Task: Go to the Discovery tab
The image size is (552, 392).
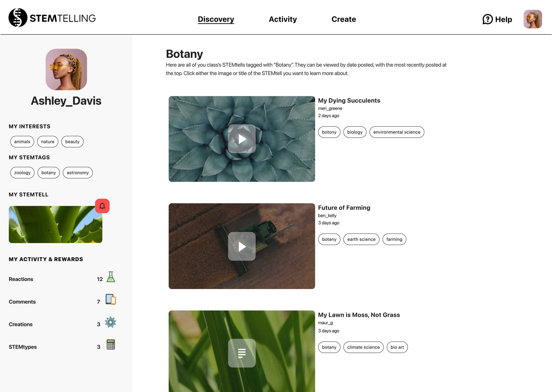Action: pyautogui.click(x=216, y=19)
